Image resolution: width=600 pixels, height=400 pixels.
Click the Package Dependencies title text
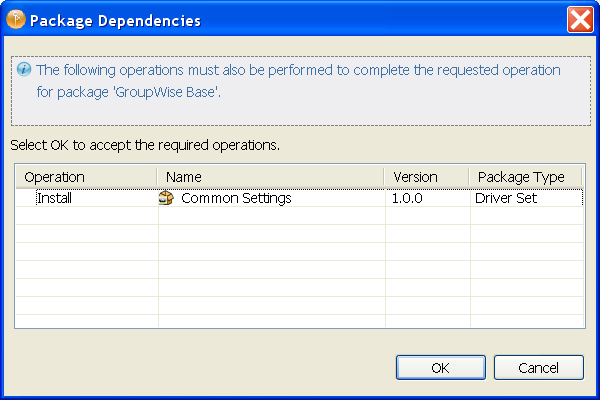(x=115, y=20)
